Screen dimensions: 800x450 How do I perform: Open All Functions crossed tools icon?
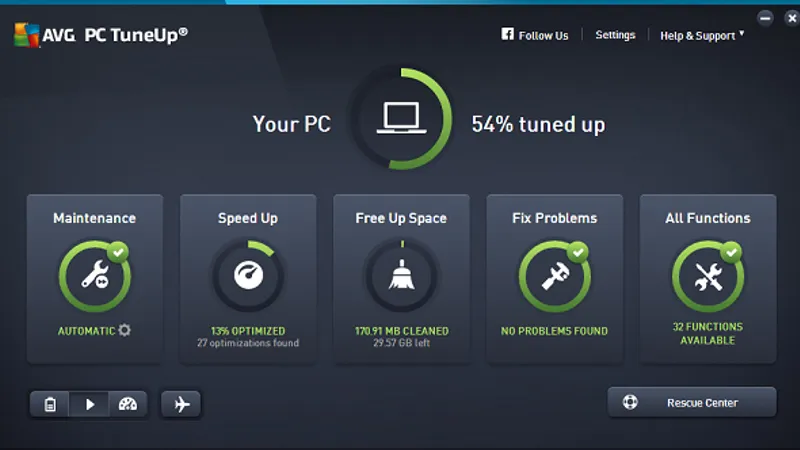coord(708,276)
